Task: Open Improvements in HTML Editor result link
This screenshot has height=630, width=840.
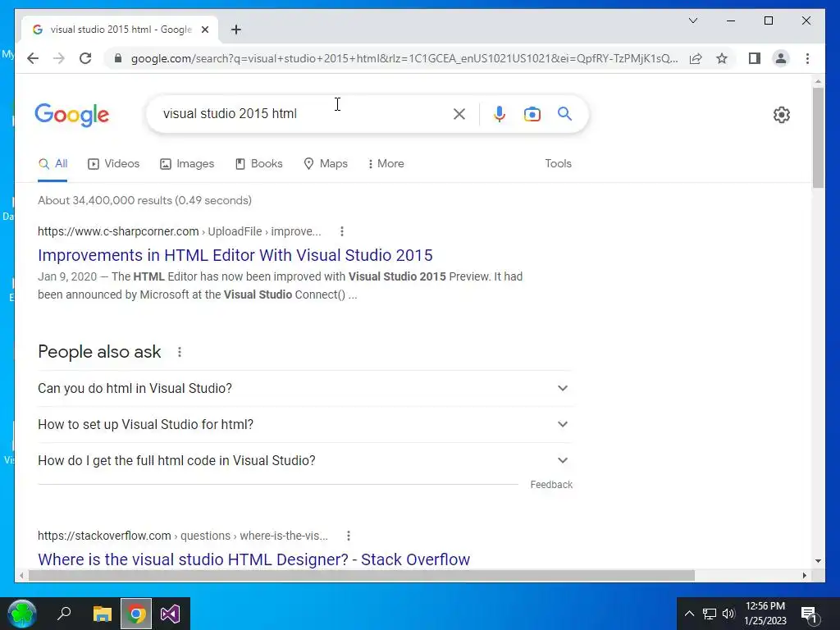Action: pos(235,255)
